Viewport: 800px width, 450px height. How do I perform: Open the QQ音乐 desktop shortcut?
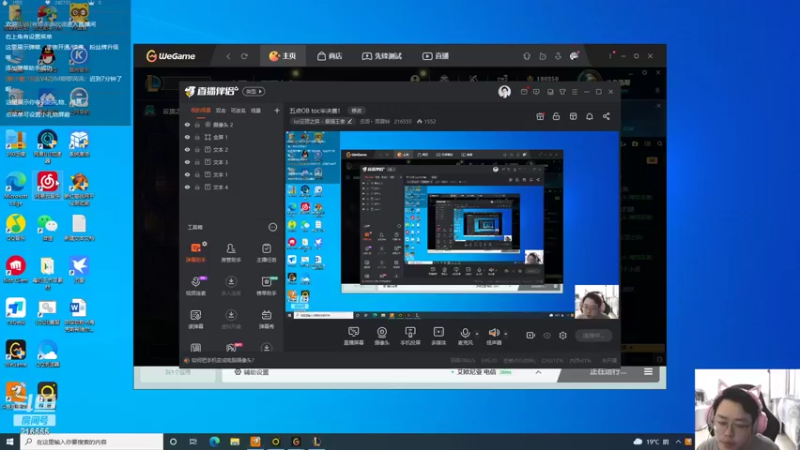[x=16, y=228]
